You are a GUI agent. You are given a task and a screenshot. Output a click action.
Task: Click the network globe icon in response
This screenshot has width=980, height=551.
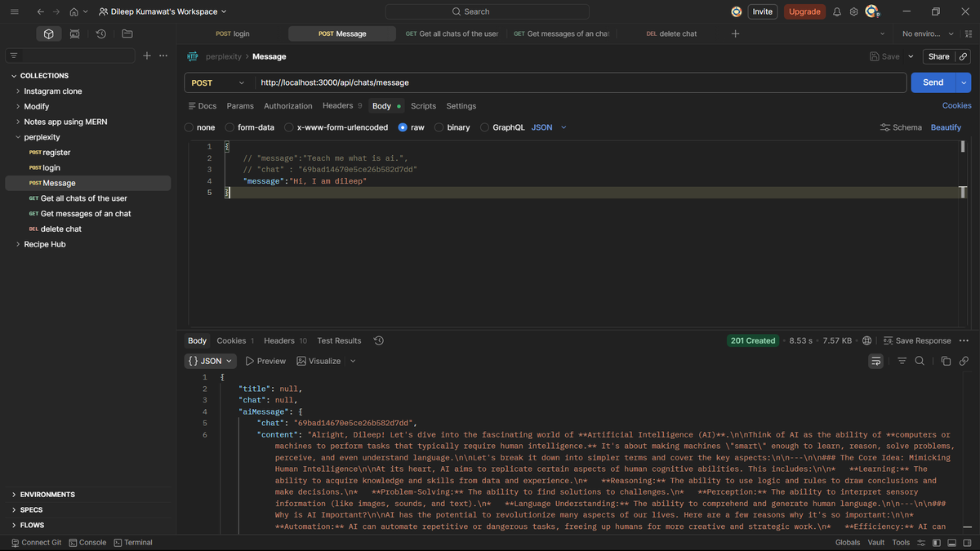pos(866,340)
